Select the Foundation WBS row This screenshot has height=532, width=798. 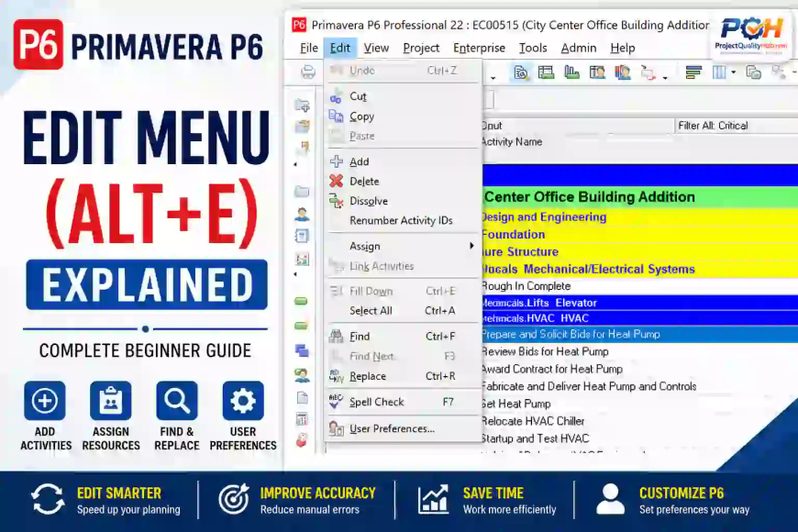[639, 234]
